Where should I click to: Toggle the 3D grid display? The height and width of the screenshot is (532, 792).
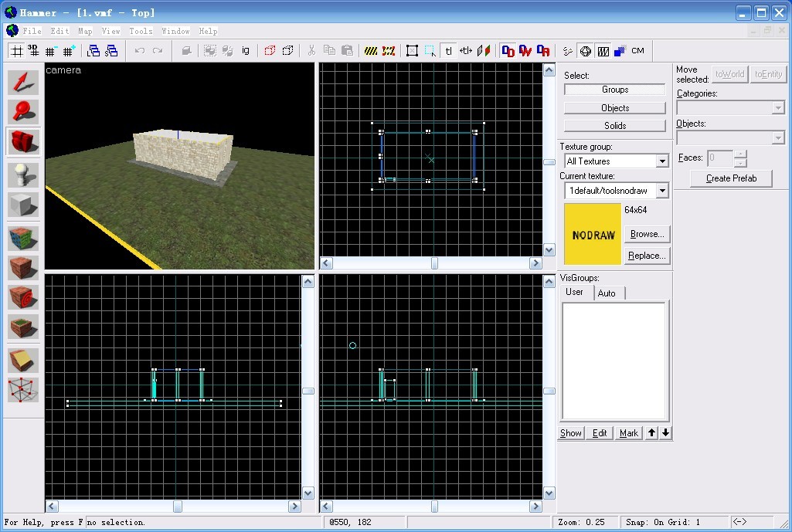[33, 51]
